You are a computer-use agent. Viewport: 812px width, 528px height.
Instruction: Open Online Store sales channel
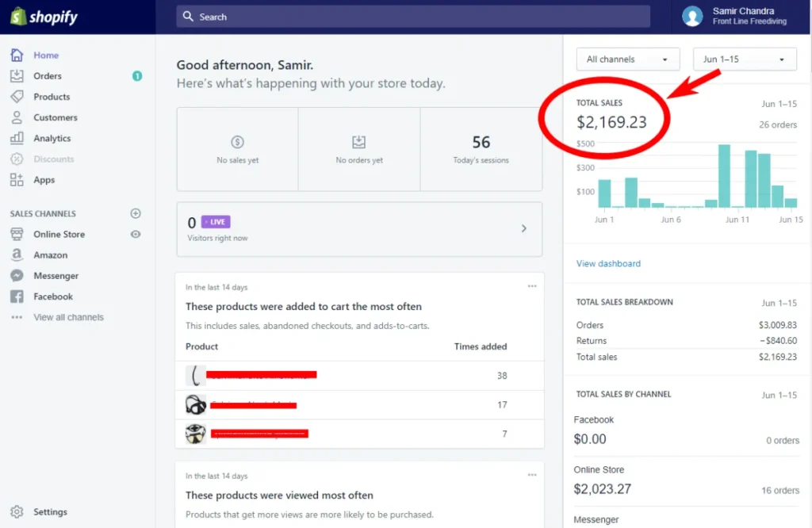click(59, 234)
